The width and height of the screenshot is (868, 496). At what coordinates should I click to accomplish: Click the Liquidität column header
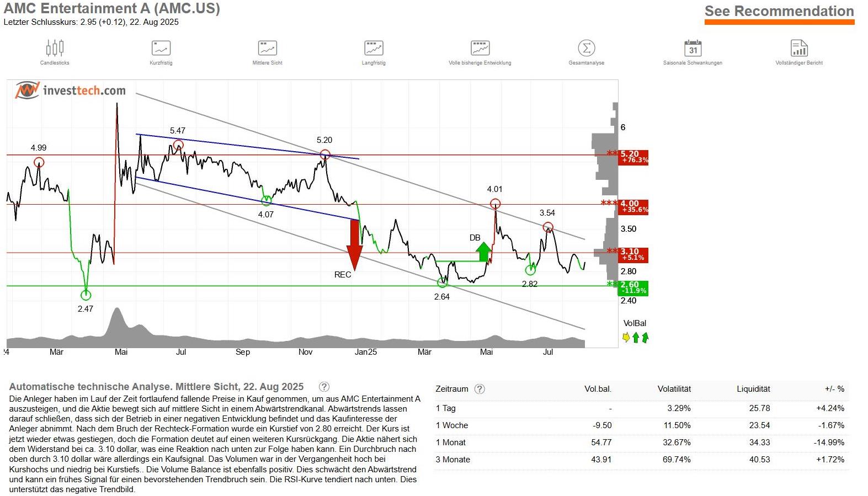click(753, 389)
